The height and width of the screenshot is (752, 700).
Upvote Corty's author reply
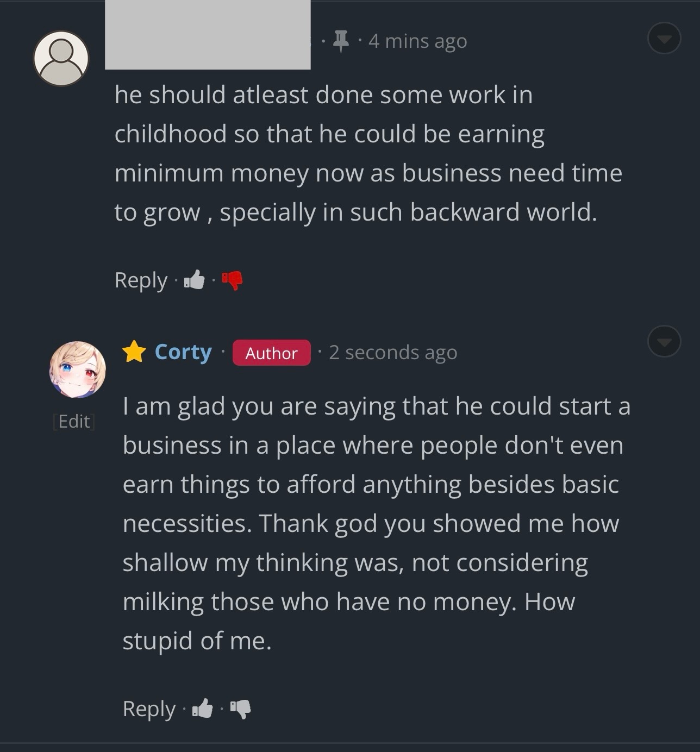point(203,709)
